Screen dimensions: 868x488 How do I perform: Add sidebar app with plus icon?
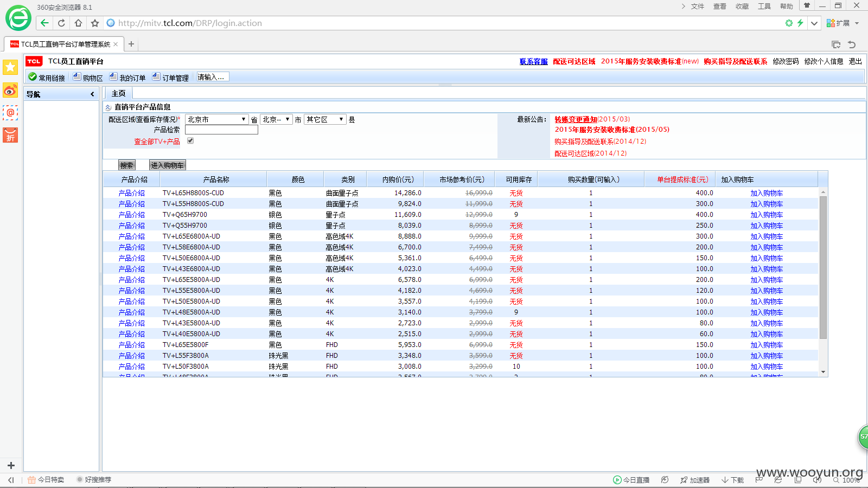pyautogui.click(x=11, y=465)
